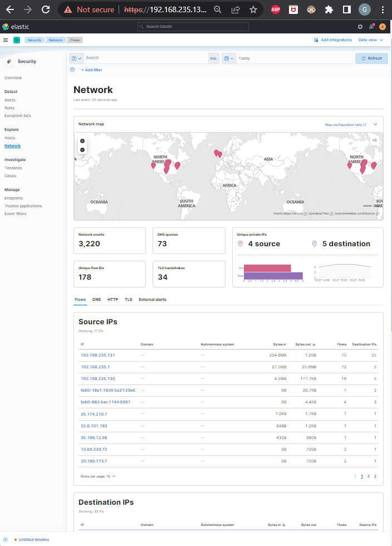Click the Elastic logo in header
The width and height of the screenshot is (392, 546).
[15, 26]
